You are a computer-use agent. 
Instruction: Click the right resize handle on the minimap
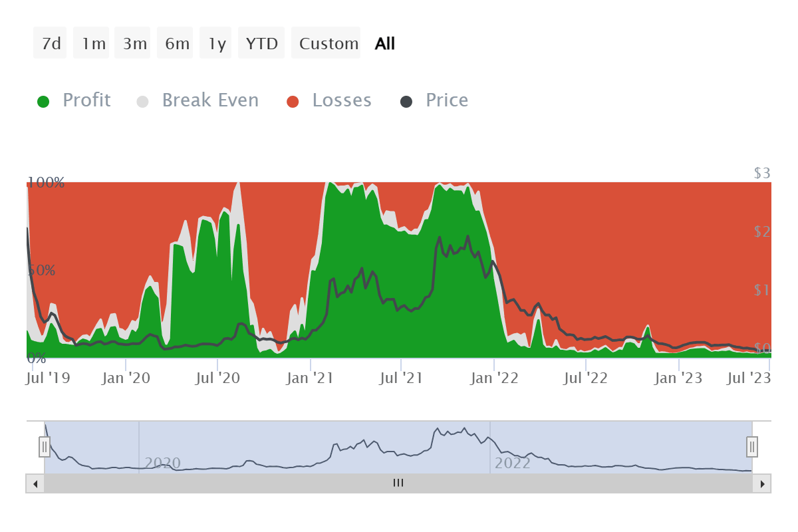pyautogui.click(x=752, y=447)
